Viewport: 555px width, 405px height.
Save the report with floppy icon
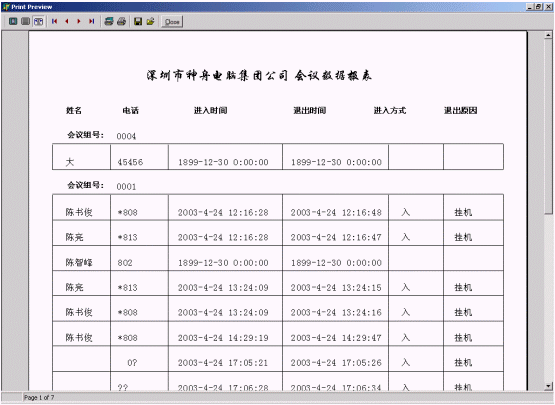point(138,21)
